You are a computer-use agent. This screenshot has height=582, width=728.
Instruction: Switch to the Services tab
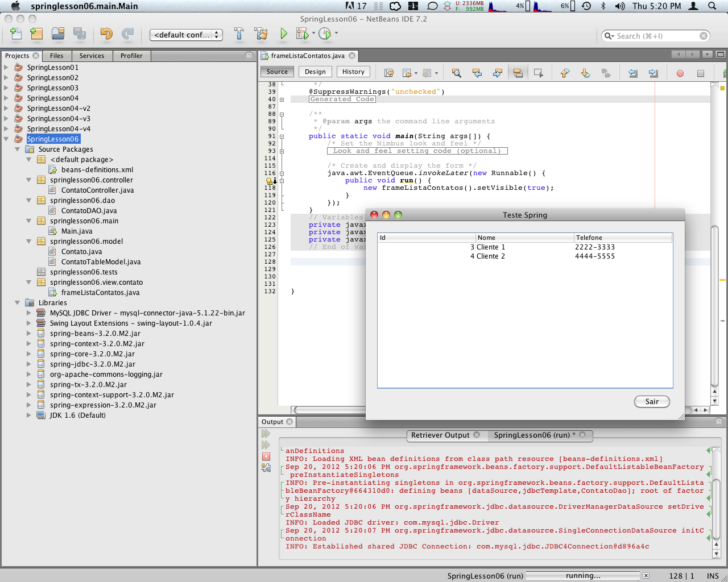[92, 56]
